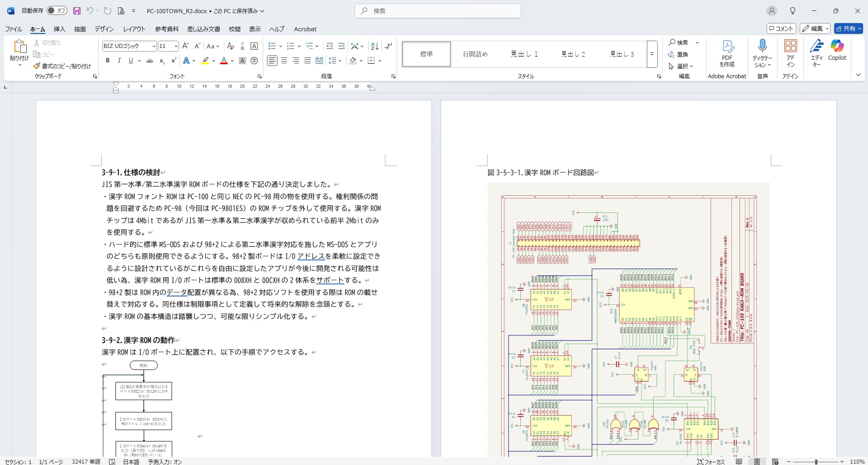The image size is (868, 465).
Task: Collapse the ribbon using the chevron
Action: [858, 75]
